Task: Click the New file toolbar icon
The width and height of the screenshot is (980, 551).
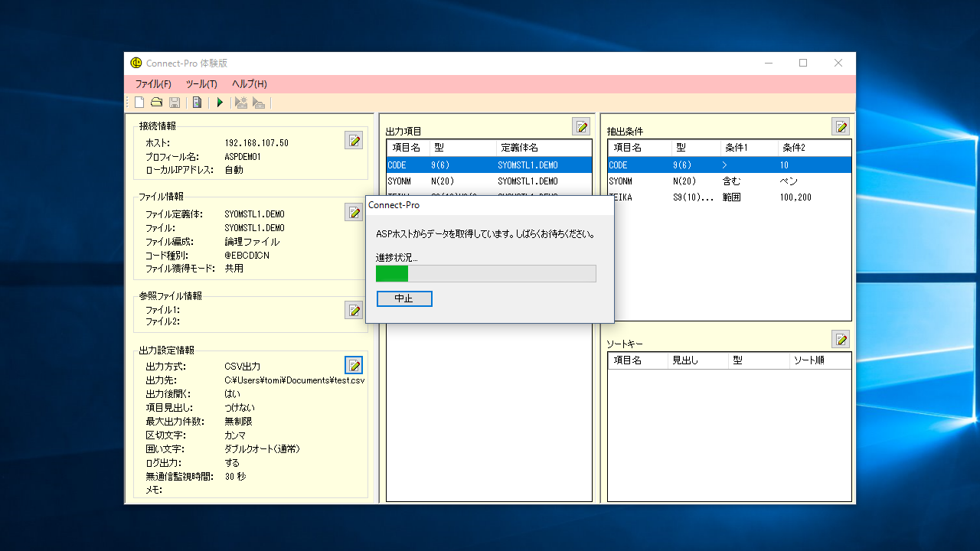Action: tap(139, 103)
